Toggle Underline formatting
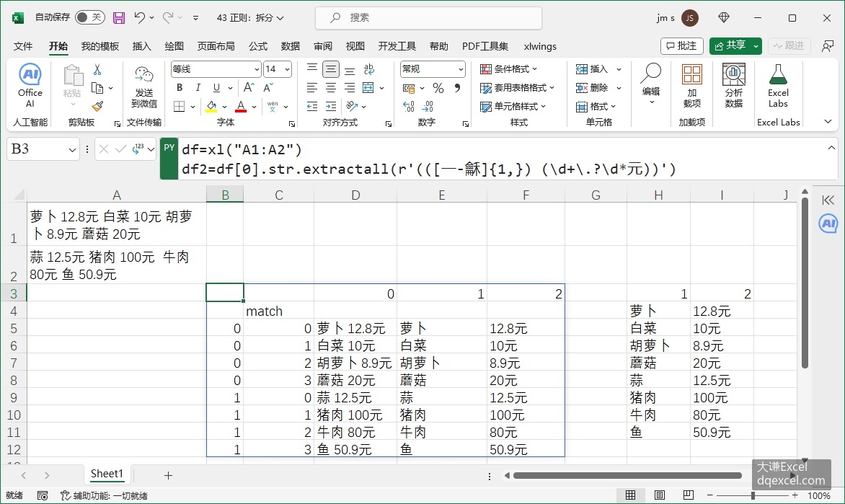The height and width of the screenshot is (504, 845). pos(216,87)
